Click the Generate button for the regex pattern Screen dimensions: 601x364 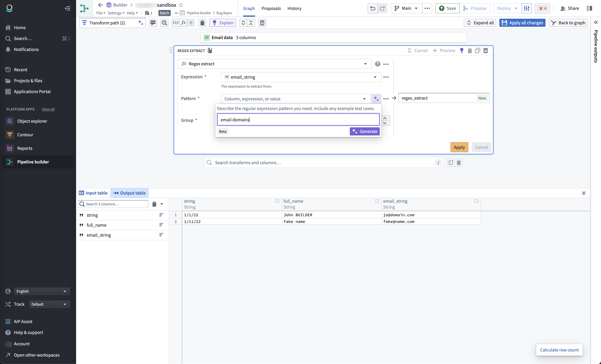[365, 131]
